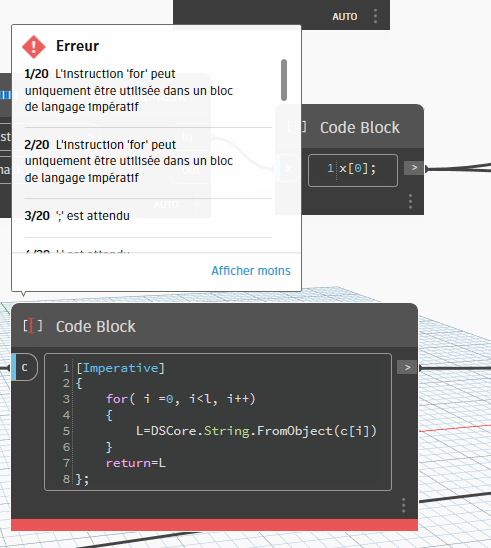Image resolution: width=491 pixels, height=548 pixels.
Task: Open three-dot menu beside top AUTO label
Action: [375, 16]
